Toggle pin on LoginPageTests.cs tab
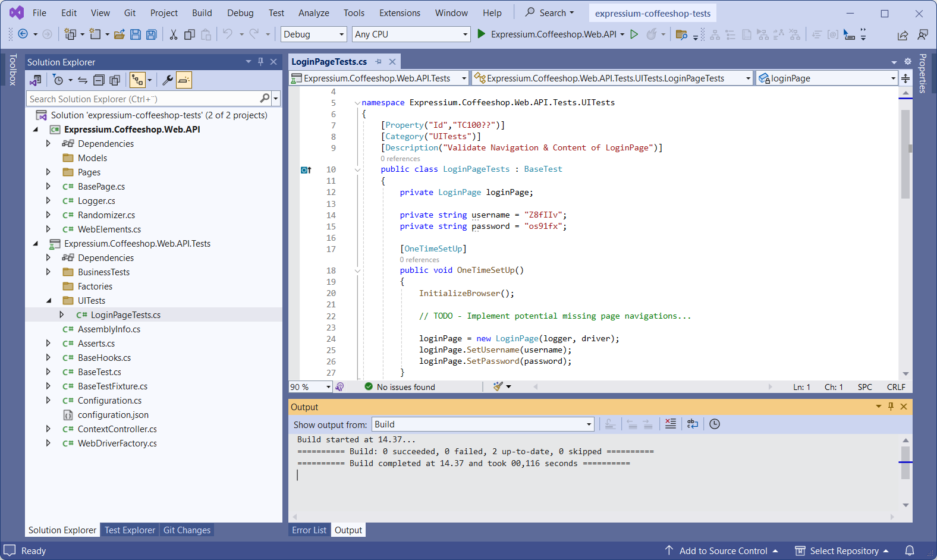This screenshot has height=560, width=937. (x=379, y=62)
